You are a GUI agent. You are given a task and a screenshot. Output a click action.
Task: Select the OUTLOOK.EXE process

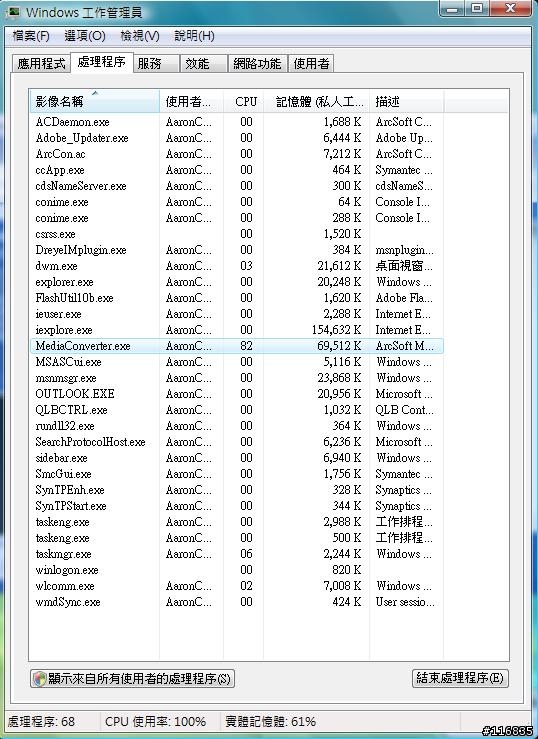[x=236, y=394]
